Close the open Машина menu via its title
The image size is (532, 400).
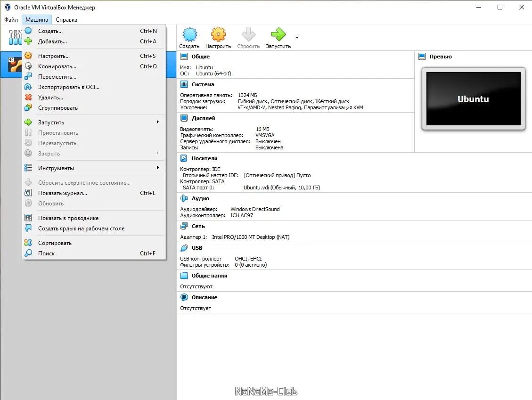point(37,20)
